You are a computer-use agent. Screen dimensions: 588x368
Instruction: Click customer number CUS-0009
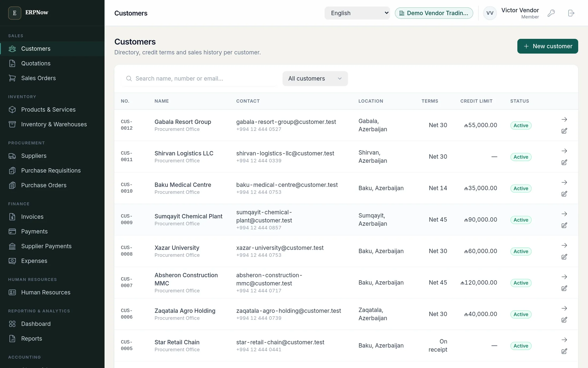[x=127, y=219]
